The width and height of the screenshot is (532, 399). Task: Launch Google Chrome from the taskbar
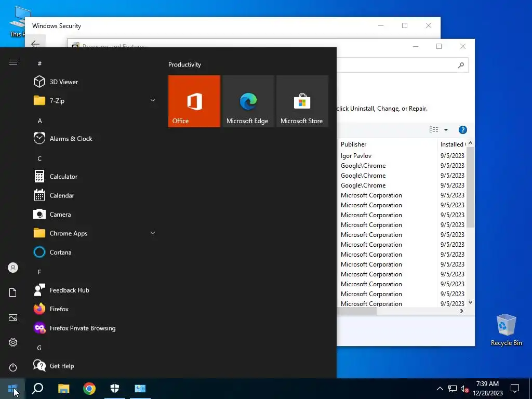[89, 389]
